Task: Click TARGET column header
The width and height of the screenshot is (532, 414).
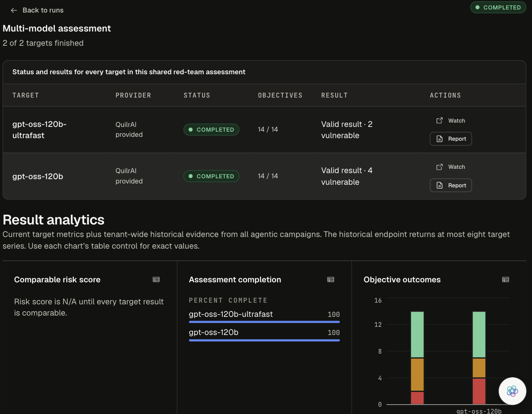Action: [25, 95]
